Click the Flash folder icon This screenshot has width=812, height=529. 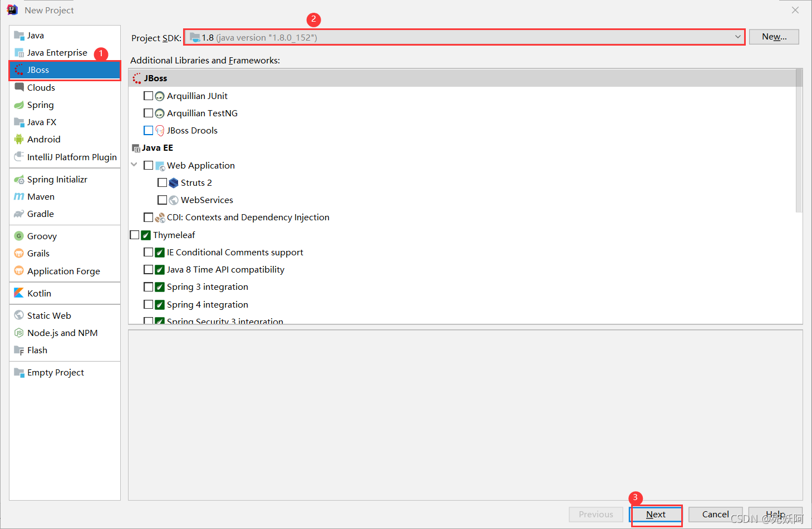[x=19, y=350]
